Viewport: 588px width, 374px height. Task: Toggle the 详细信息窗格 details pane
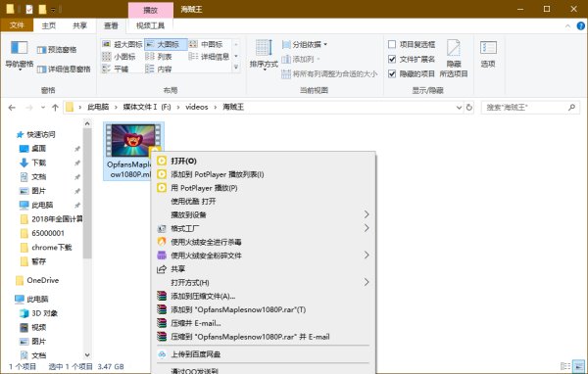point(64,69)
